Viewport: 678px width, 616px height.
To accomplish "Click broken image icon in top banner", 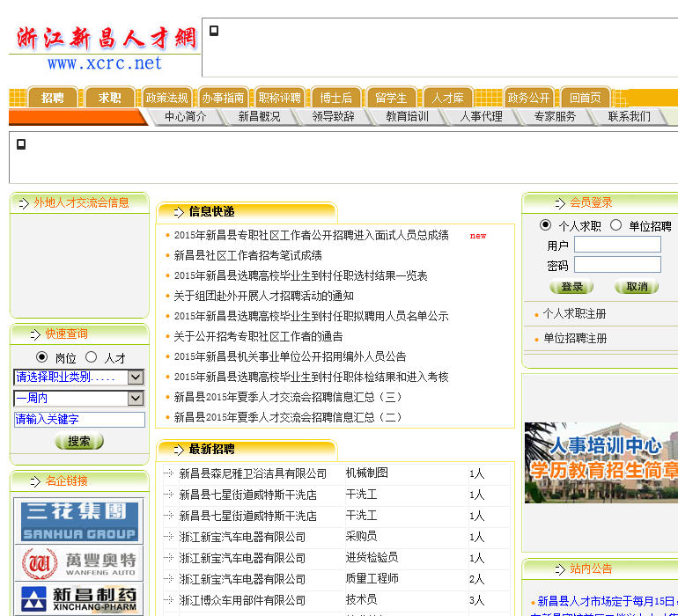I will point(214,31).
